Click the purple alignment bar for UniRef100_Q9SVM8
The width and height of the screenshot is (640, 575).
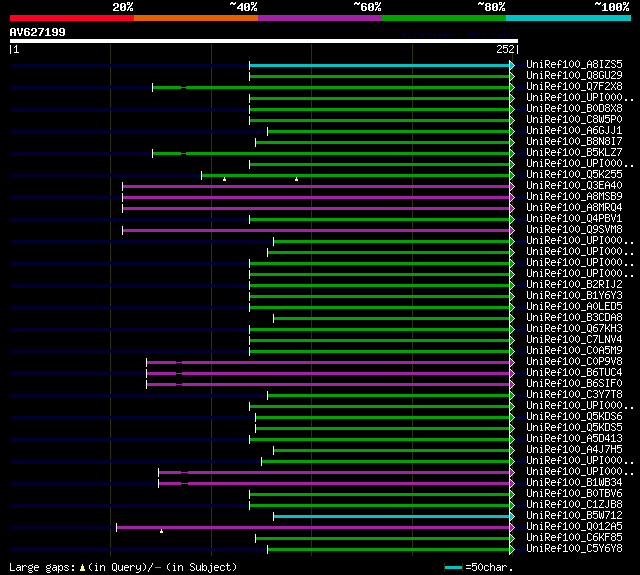316,231
